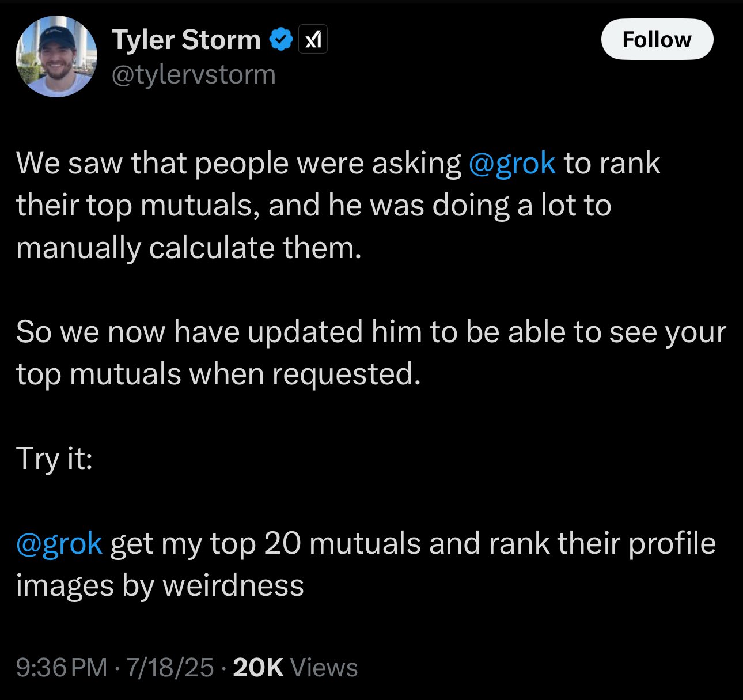Visit the @tylervstorm handle link
Viewport: 743px width, 700px height.
(194, 74)
